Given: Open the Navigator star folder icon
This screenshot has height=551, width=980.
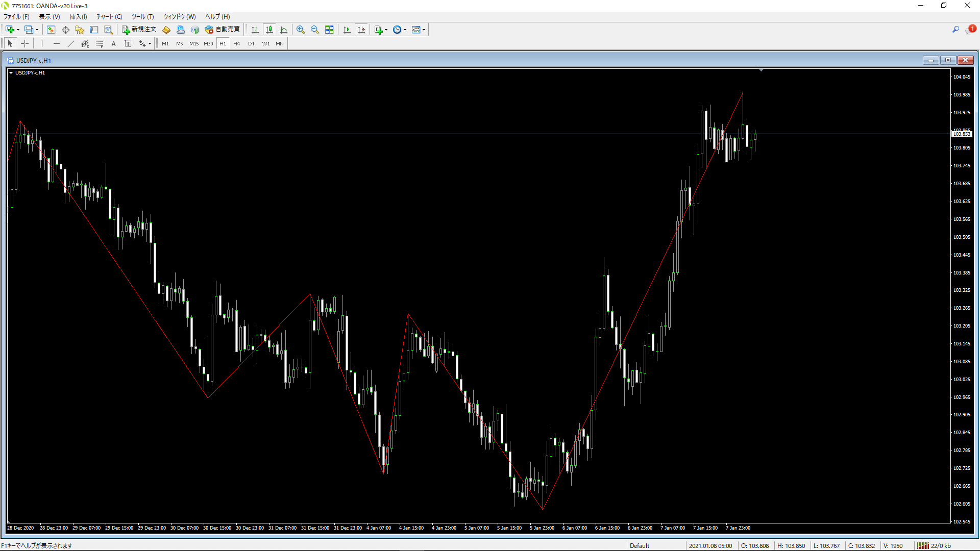Looking at the screenshot, I should (x=80, y=30).
